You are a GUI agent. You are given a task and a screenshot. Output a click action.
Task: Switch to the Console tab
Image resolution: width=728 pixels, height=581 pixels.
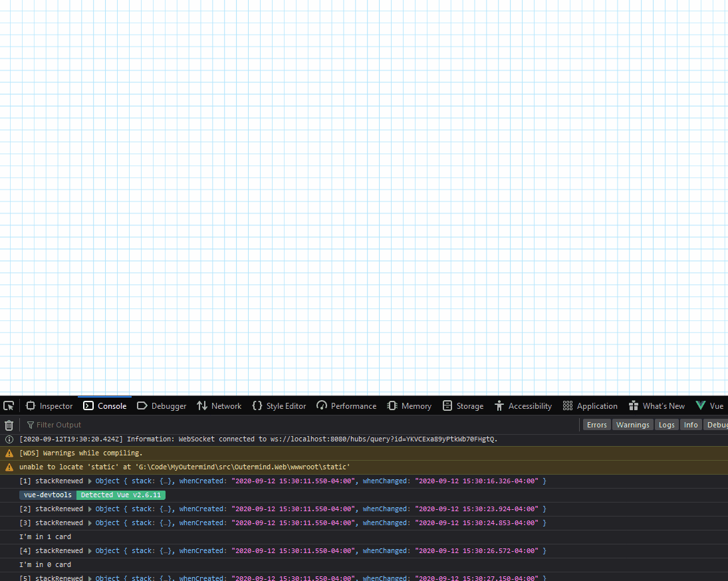pos(105,406)
